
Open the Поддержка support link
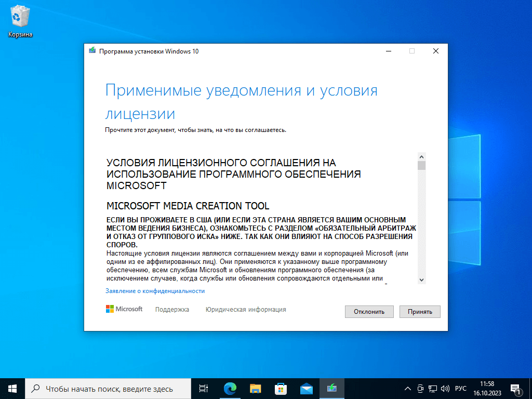click(x=172, y=310)
